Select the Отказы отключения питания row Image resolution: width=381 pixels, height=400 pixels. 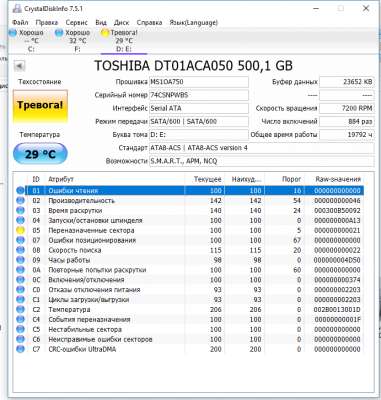[189, 290]
